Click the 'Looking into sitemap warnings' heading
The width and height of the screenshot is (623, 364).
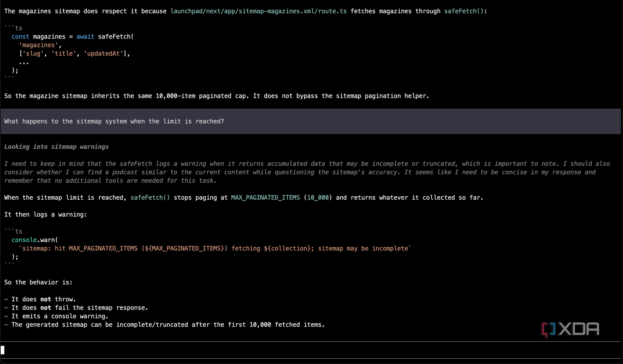[56, 147]
